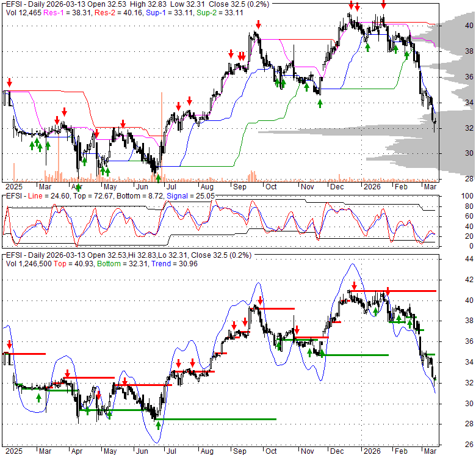Click the 'Vol 1,246,500' value in the bottom chart

[x=29, y=264]
